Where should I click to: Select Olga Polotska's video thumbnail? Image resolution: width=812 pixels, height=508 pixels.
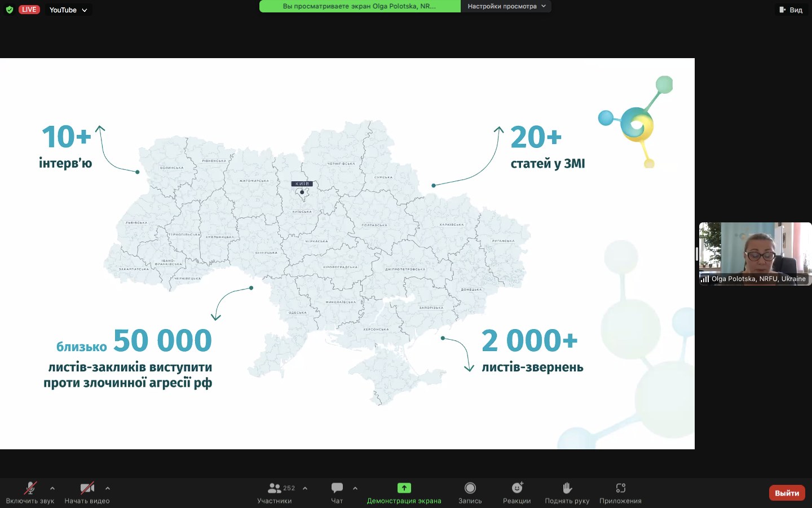(x=755, y=253)
